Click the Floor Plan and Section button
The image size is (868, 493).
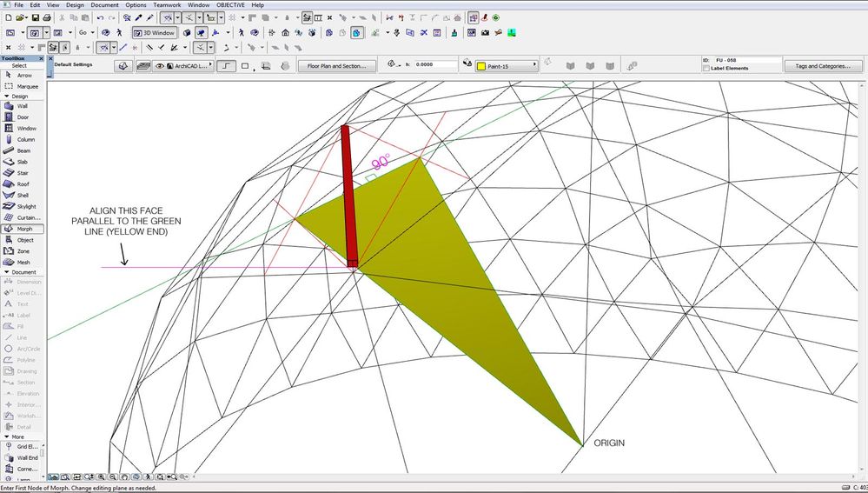coord(337,65)
